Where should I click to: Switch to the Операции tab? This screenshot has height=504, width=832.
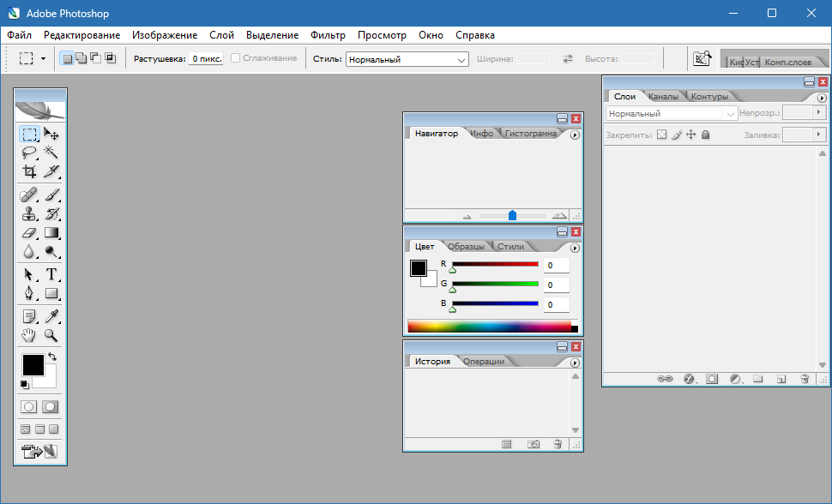point(484,362)
